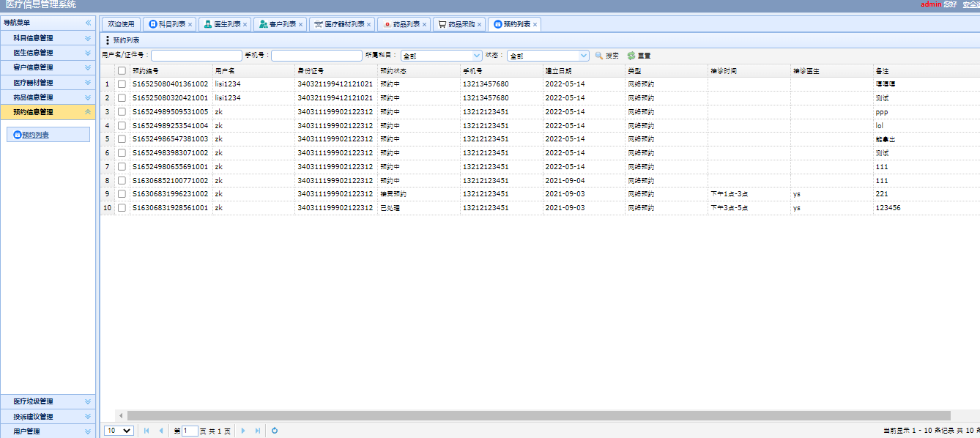
Task: Open the 所属科目 dropdown
Action: [441, 56]
